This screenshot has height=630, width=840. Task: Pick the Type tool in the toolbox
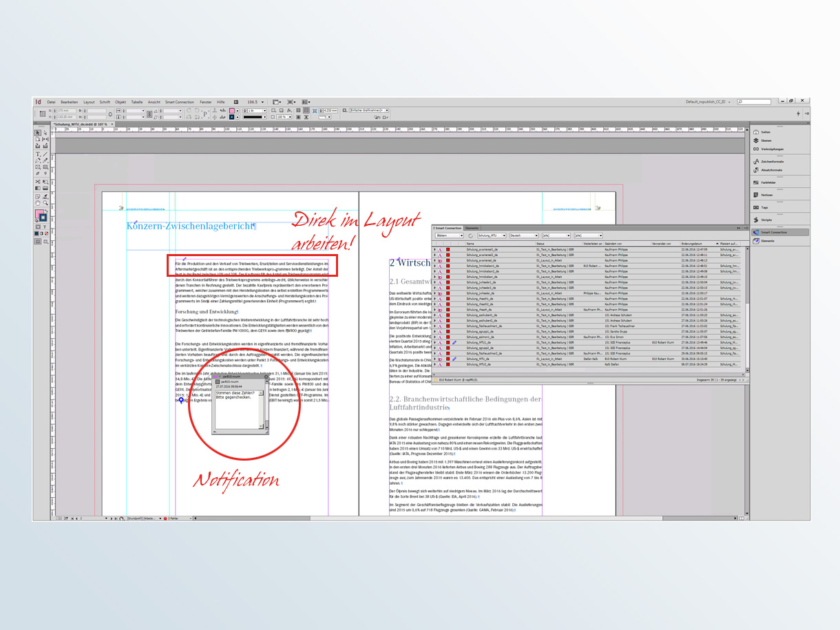pyautogui.click(x=38, y=154)
